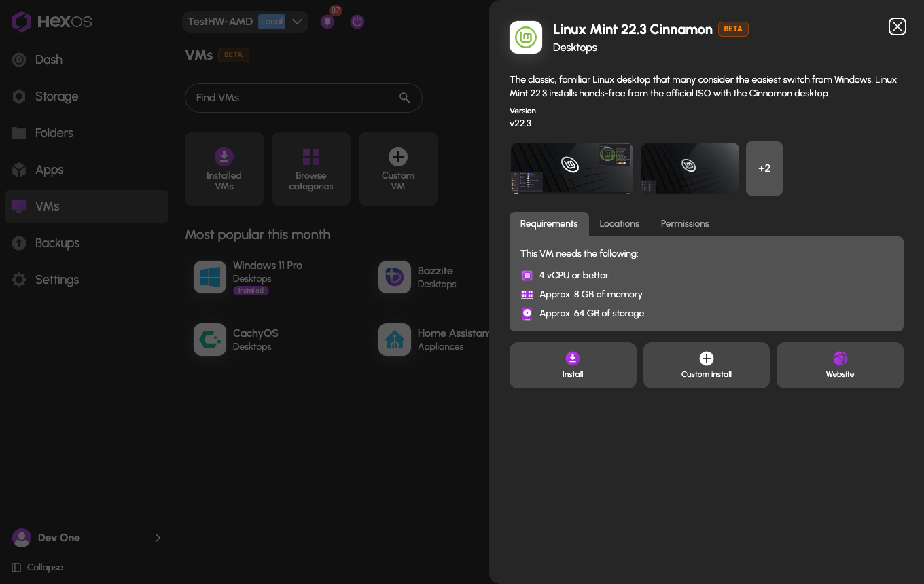Open Installed VMs

pyautogui.click(x=224, y=169)
